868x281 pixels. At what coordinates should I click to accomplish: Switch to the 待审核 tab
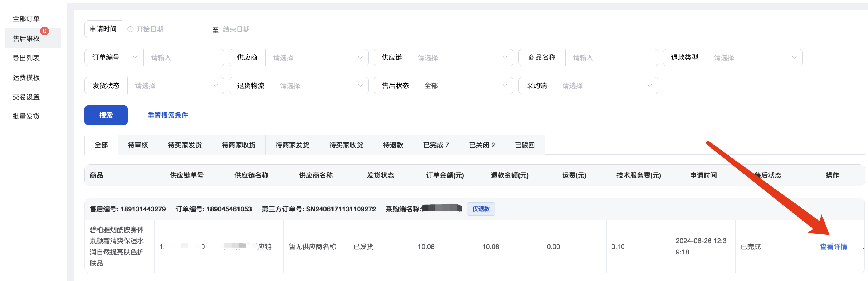tap(138, 145)
